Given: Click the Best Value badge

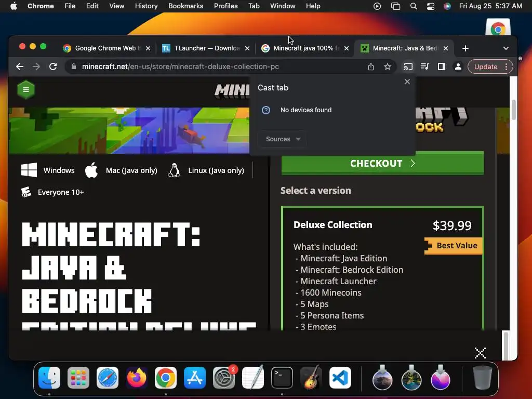Looking at the screenshot, I should (x=454, y=246).
